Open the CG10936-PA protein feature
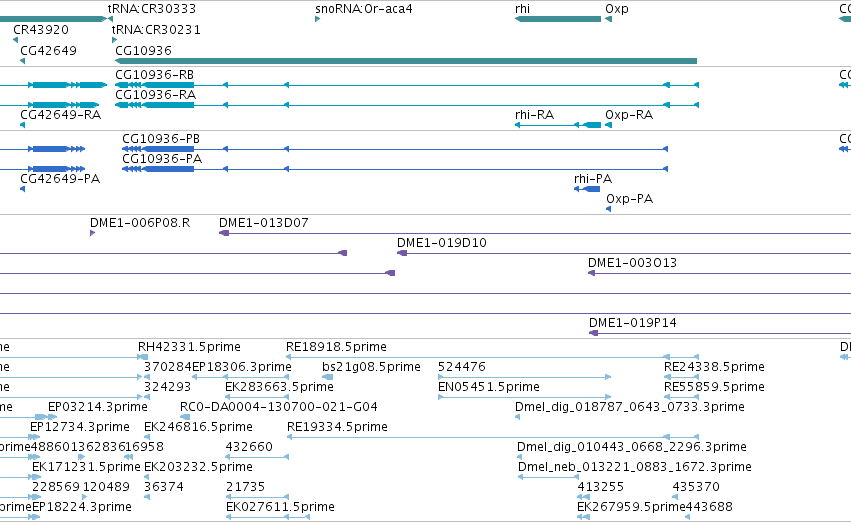 [395, 169]
